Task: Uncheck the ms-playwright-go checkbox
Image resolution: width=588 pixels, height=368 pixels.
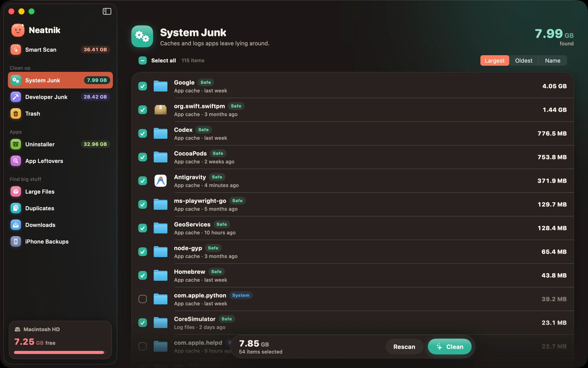Action: [143, 204]
